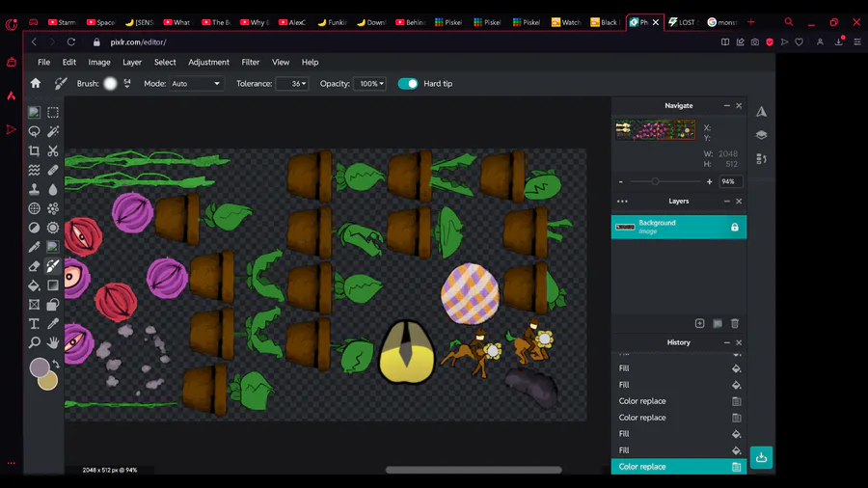Collapse the Layers panel
This screenshot has height=488, width=868.
727,202
